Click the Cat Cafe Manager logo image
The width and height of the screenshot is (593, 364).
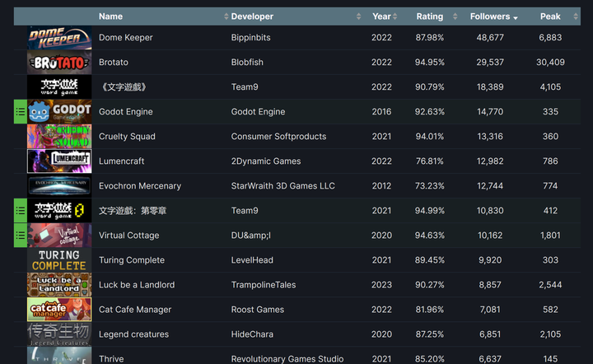(59, 310)
